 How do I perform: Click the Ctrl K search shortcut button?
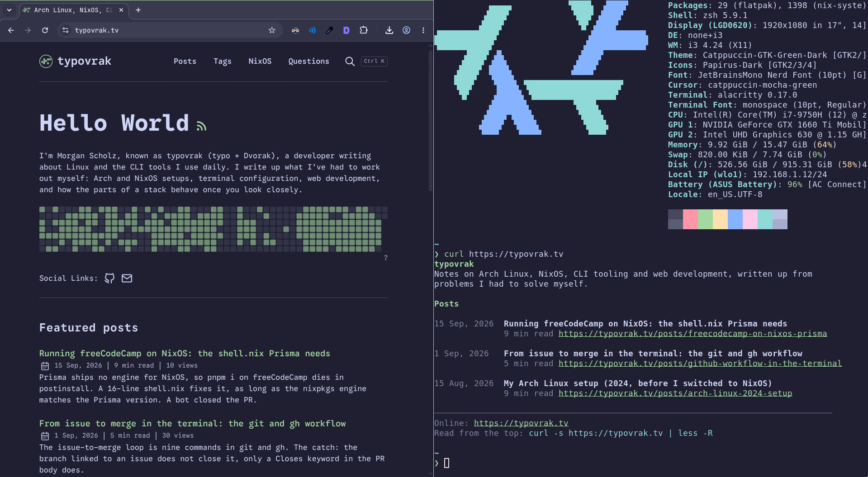tap(374, 61)
